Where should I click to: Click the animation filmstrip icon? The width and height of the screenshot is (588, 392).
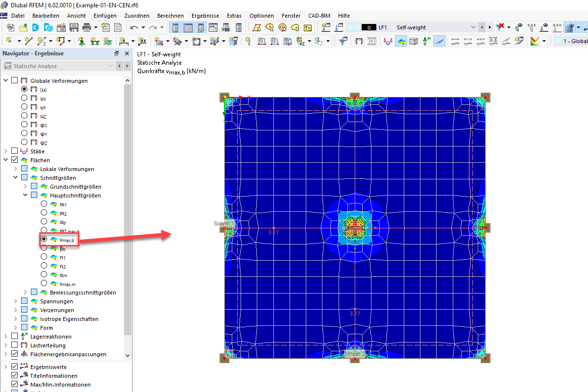point(372,42)
